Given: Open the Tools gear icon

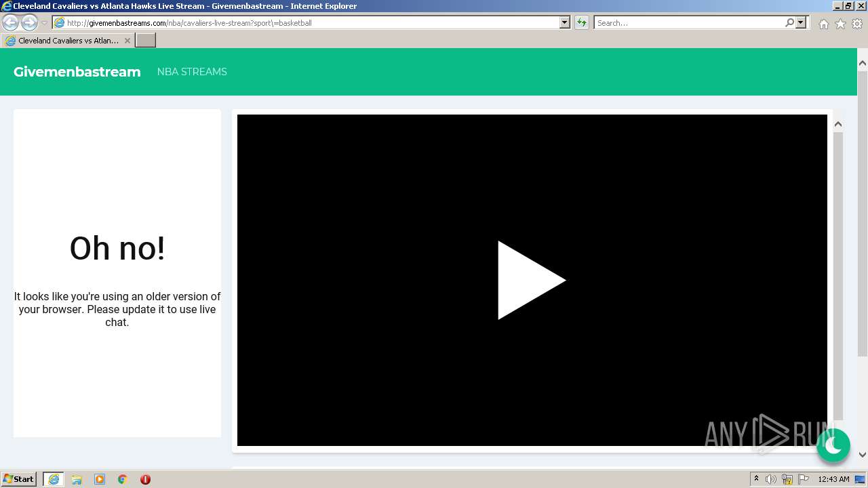Looking at the screenshot, I should click(x=857, y=24).
